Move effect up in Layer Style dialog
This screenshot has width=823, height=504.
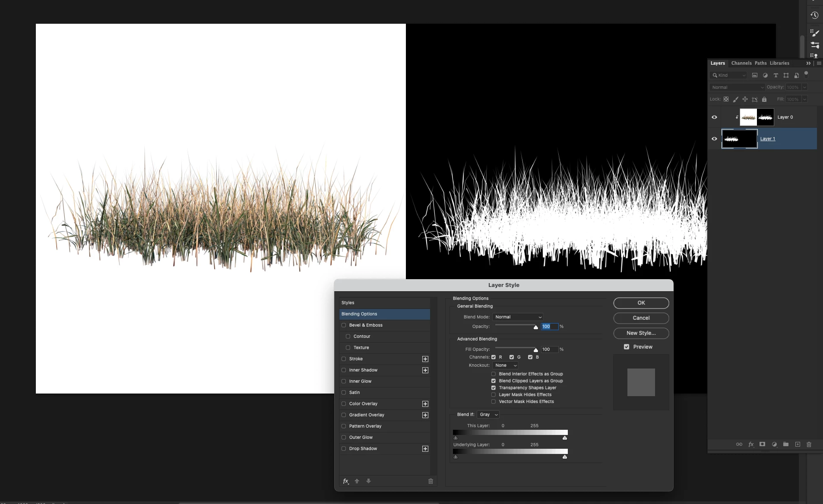tap(357, 481)
